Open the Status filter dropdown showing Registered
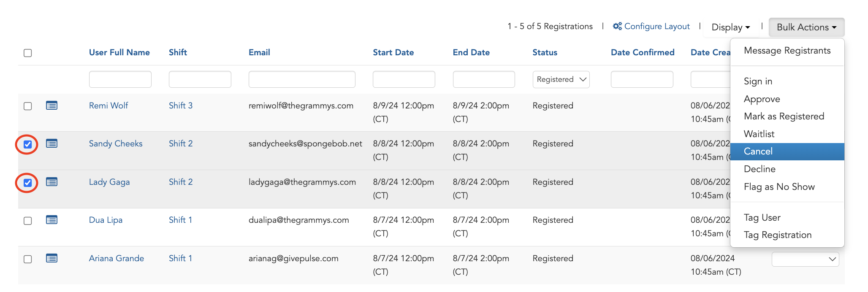 click(561, 79)
